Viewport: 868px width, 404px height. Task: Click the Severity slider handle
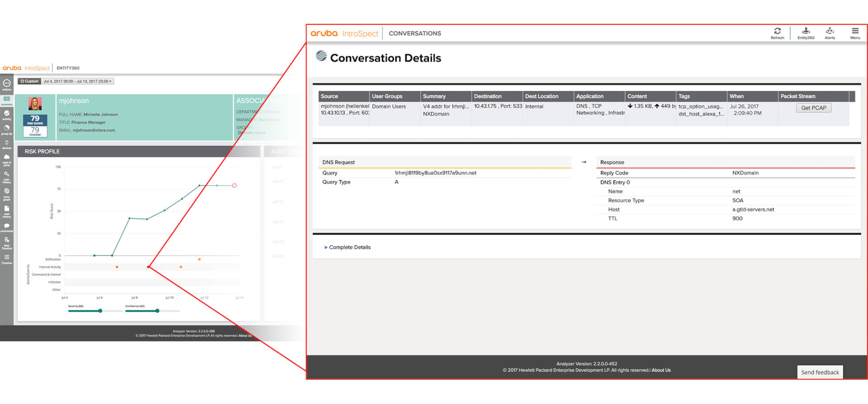click(x=100, y=311)
